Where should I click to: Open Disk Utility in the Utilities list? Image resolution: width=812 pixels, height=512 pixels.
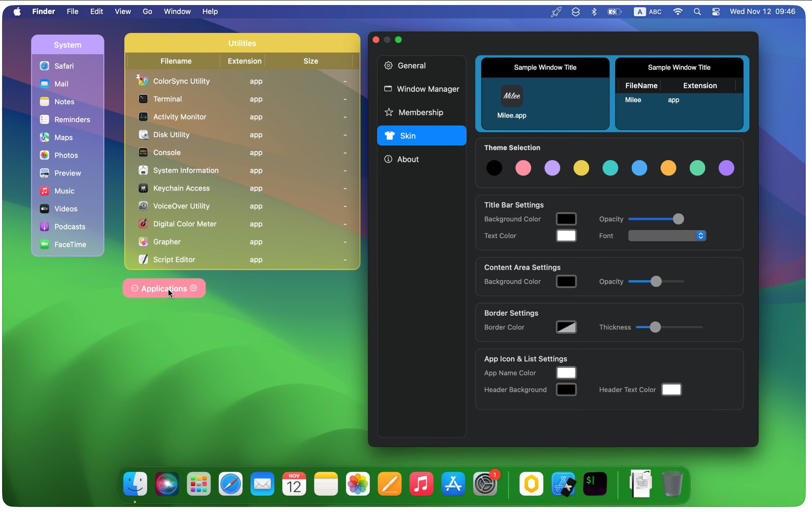(171, 135)
